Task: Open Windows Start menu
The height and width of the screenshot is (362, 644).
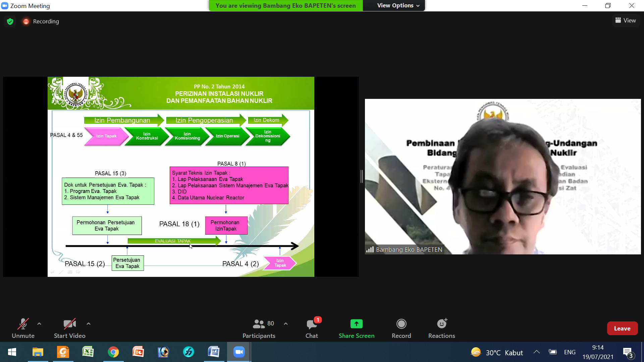Action: tap(12, 352)
